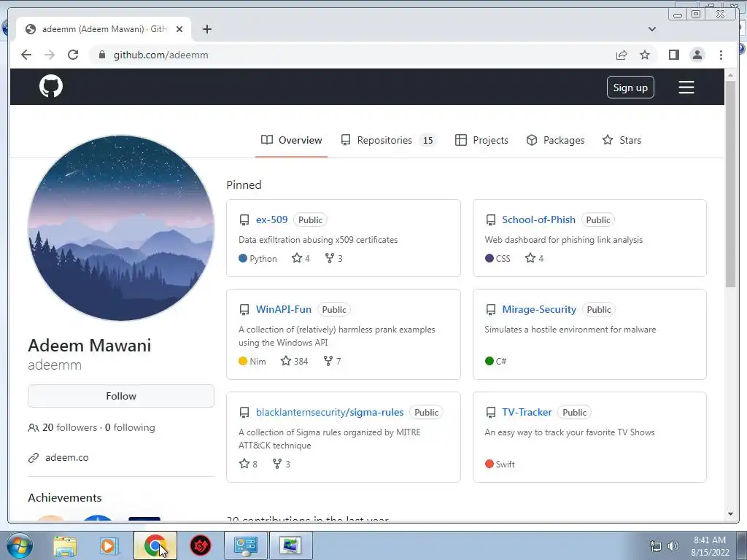Open Chrome three-dot menu
Viewport: 747px width, 560px height.
tap(721, 55)
